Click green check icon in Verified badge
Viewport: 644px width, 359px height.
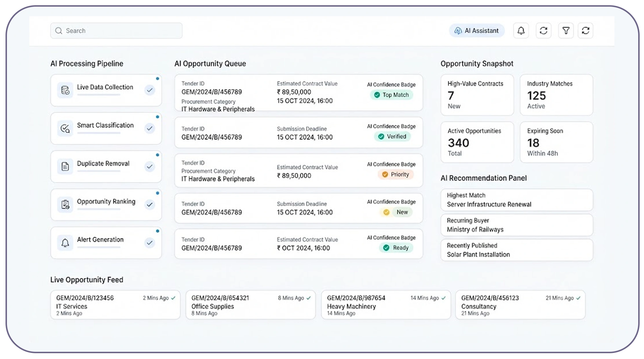(381, 136)
